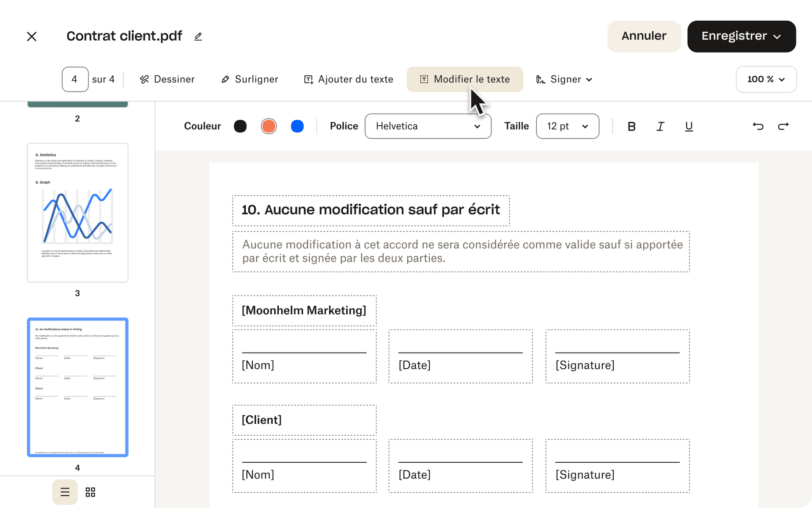Click the Annuler button

point(644,36)
